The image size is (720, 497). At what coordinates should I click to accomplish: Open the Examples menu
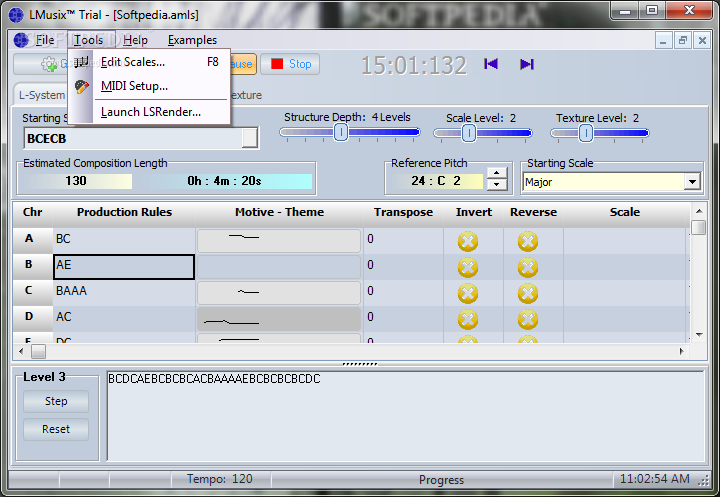click(x=192, y=40)
